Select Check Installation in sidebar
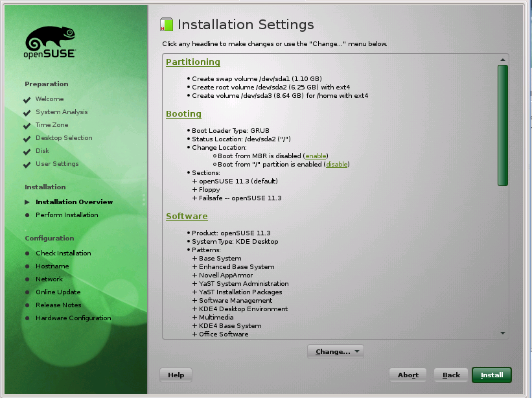The width and height of the screenshot is (532, 398). pyautogui.click(x=64, y=253)
